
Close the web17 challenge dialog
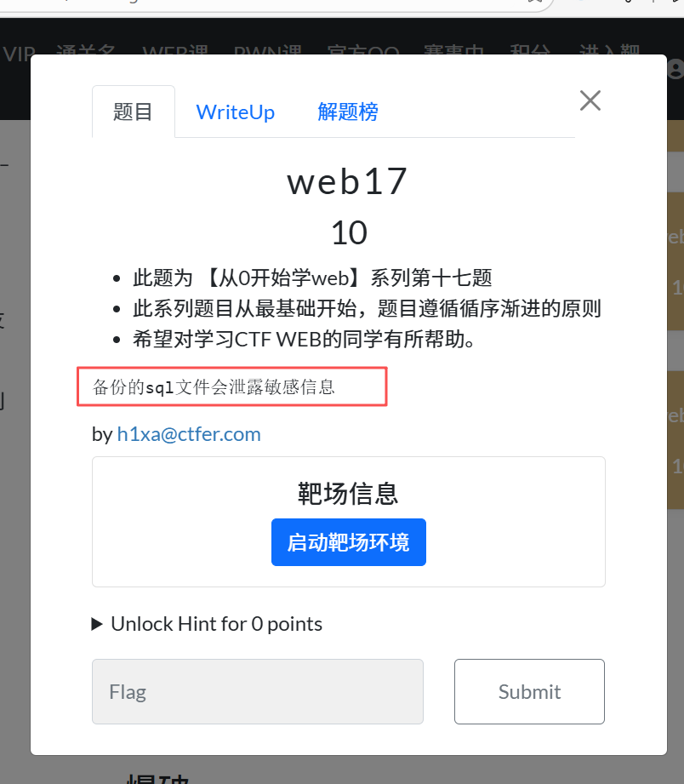click(590, 100)
